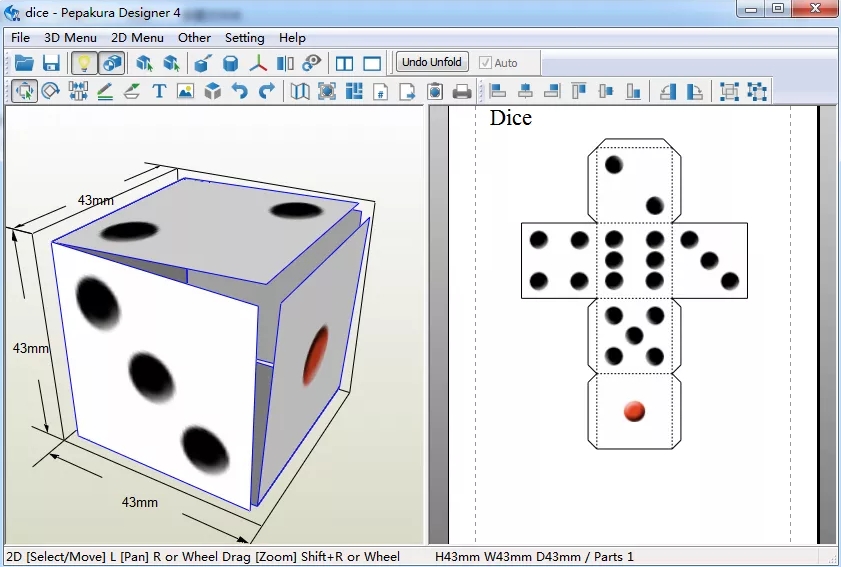Click the Align top icon
Screen dimensions: 841x567
coord(579,91)
